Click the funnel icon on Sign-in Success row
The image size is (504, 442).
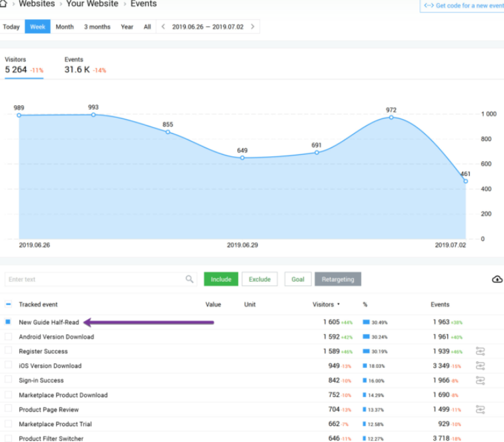click(480, 380)
